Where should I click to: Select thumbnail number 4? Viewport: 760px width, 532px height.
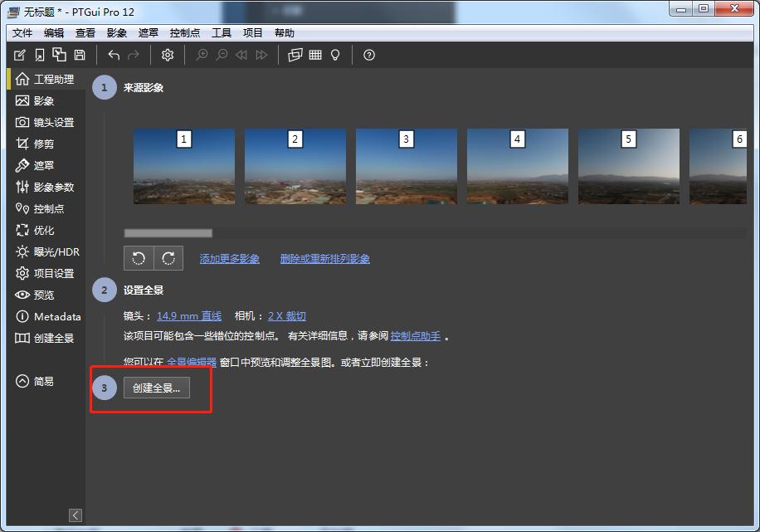click(x=517, y=166)
